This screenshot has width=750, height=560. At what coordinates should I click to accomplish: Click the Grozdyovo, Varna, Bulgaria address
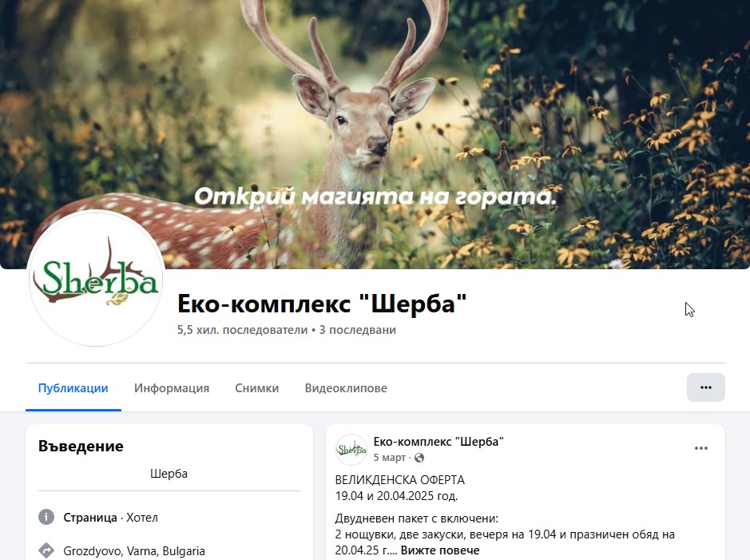[x=134, y=550]
